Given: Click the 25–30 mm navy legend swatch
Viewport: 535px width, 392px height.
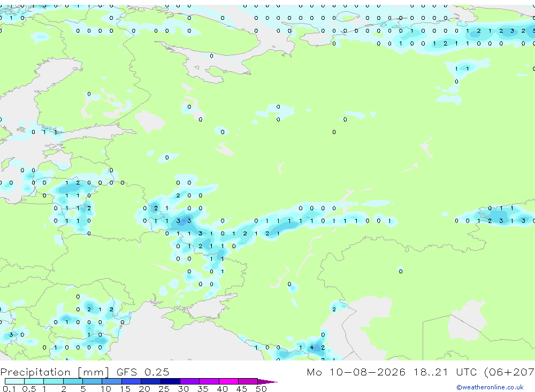Looking at the screenshot, I should [x=170, y=381].
